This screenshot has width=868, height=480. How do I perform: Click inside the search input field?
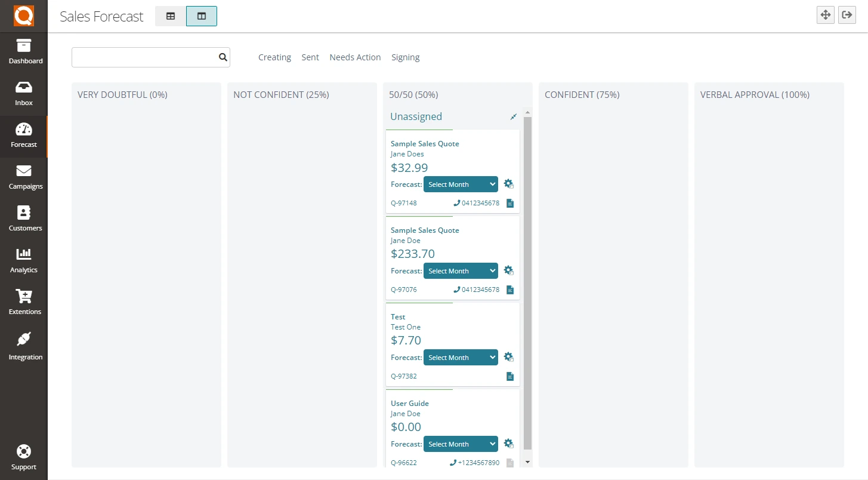(143, 57)
